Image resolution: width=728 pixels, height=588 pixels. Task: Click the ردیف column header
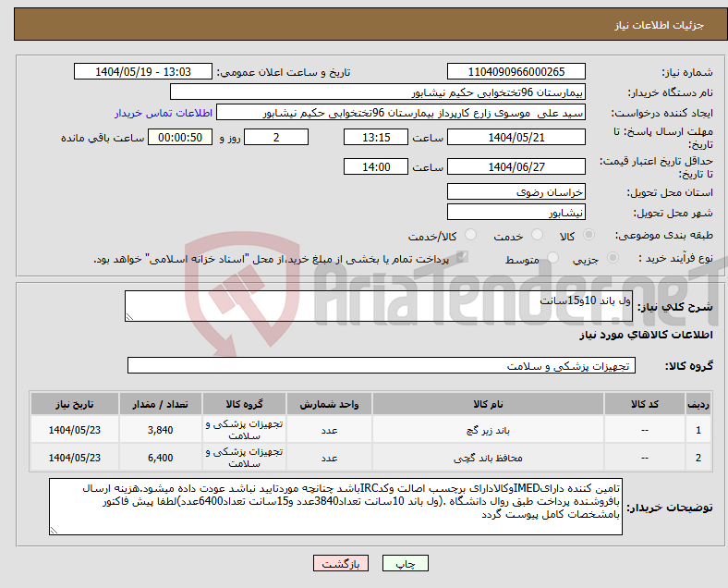pyautogui.click(x=698, y=404)
